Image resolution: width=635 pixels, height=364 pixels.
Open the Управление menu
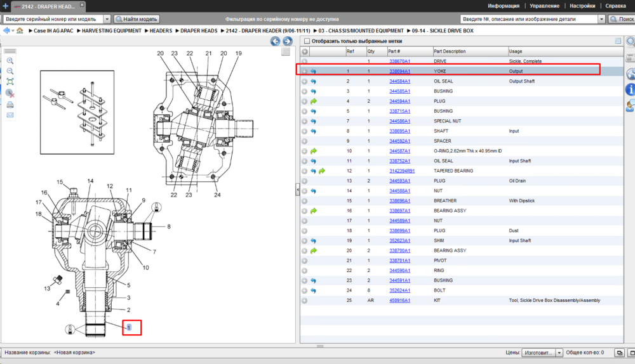pos(544,6)
